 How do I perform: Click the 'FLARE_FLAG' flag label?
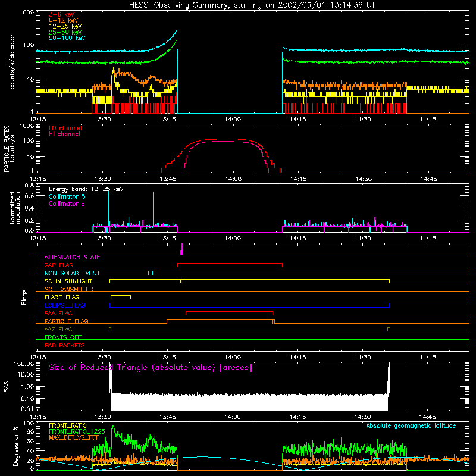pos(62,297)
